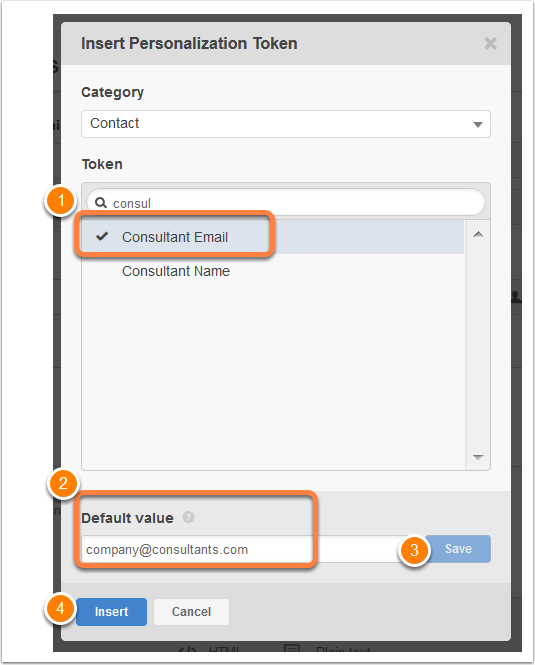Image resolution: width=535 pixels, height=665 pixels.
Task: Click the token list scrollbar track
Action: pyautogui.click(x=478, y=346)
